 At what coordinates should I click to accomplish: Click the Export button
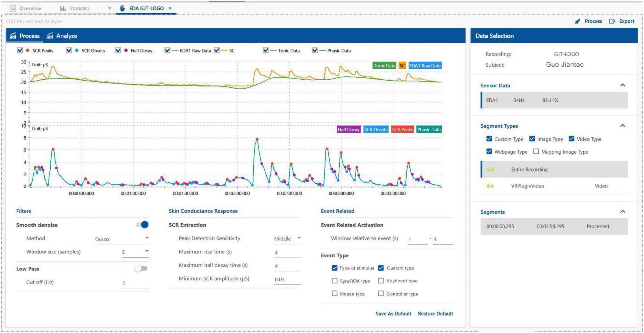[622, 21]
